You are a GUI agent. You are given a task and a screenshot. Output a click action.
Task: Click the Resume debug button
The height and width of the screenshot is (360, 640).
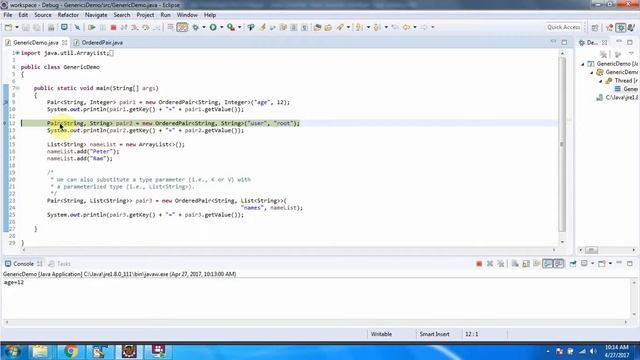92,27
